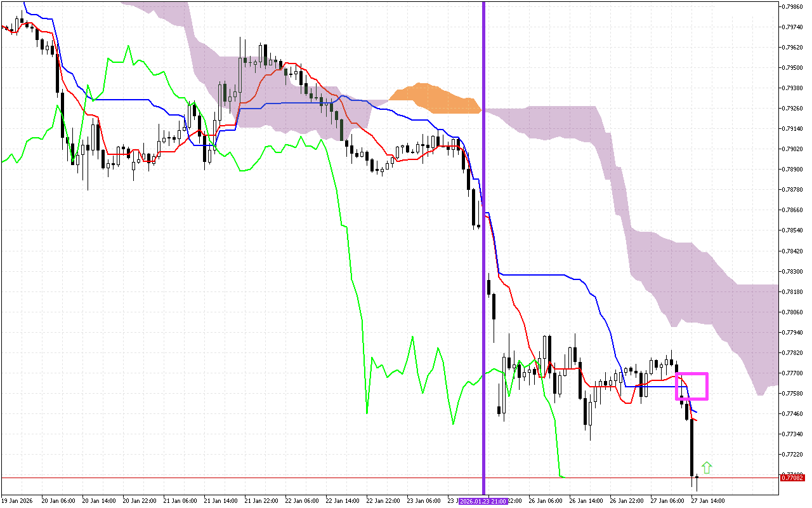Click the 21 Jan 22:00 time axis label

coord(261,501)
